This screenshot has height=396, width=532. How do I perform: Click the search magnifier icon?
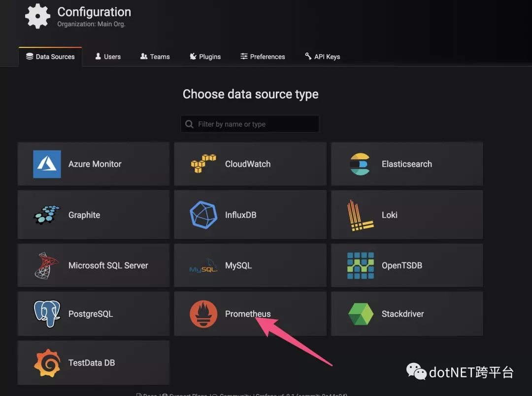[x=189, y=124]
